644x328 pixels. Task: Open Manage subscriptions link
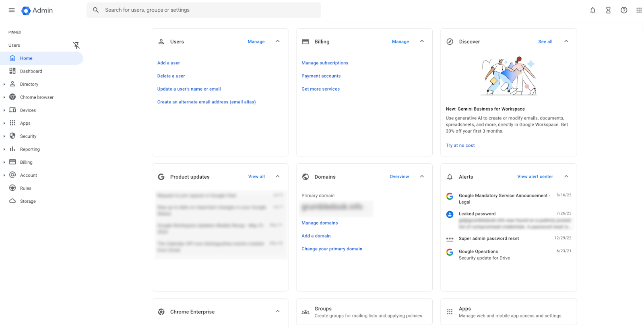[x=325, y=63]
